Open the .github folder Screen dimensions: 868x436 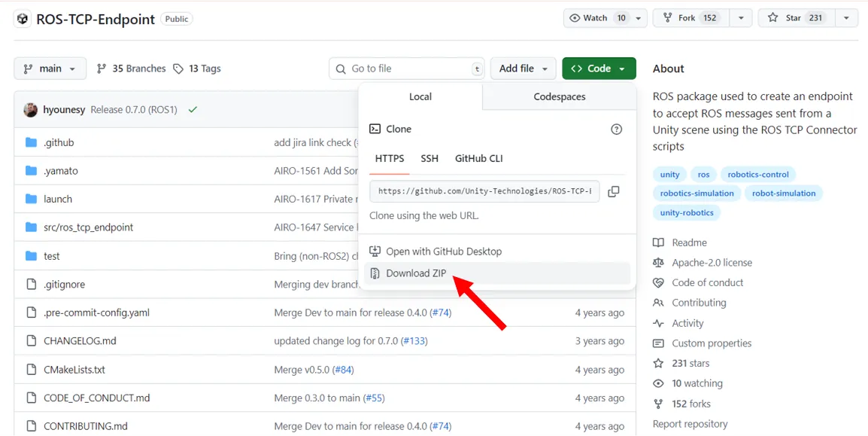[59, 142]
